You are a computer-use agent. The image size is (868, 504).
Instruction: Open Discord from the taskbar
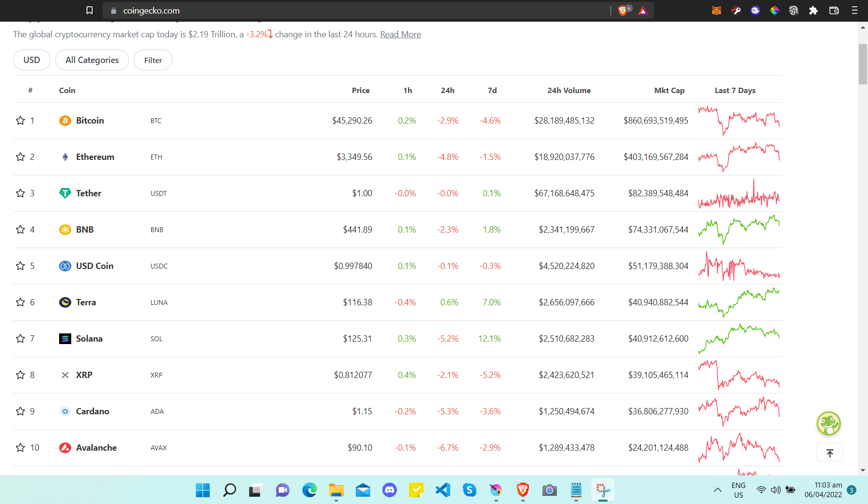(390, 490)
